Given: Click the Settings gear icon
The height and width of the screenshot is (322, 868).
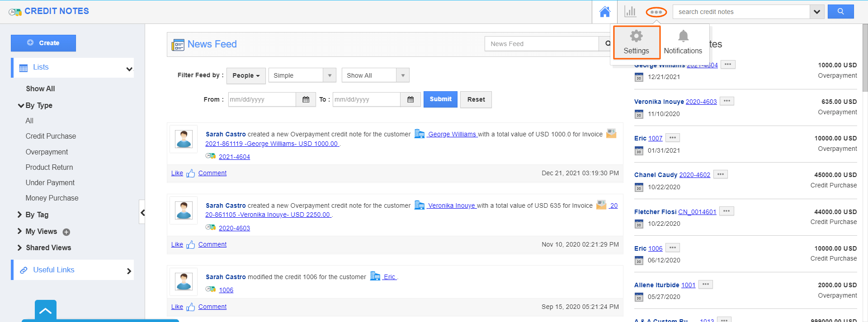Looking at the screenshot, I should [x=636, y=36].
